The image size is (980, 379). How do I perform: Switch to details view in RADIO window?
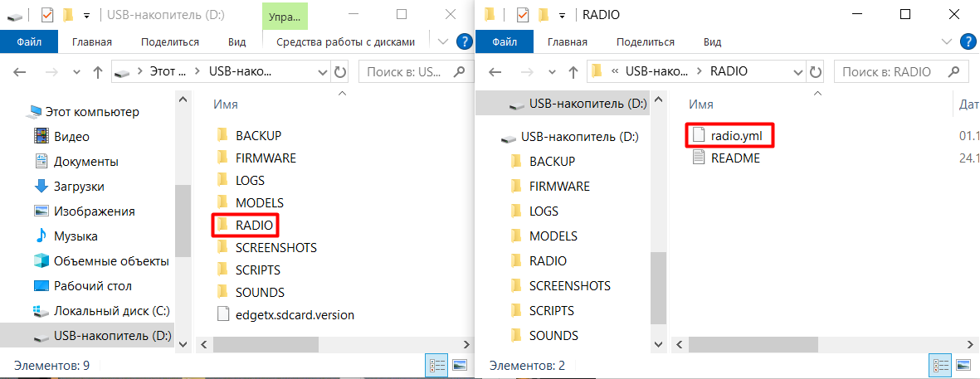pos(942,365)
